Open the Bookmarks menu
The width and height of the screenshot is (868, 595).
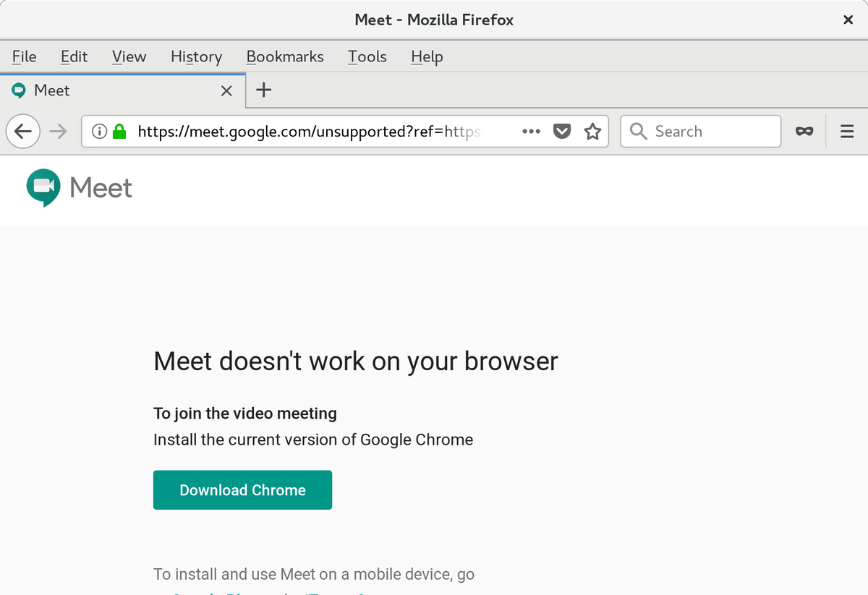pyautogui.click(x=285, y=56)
